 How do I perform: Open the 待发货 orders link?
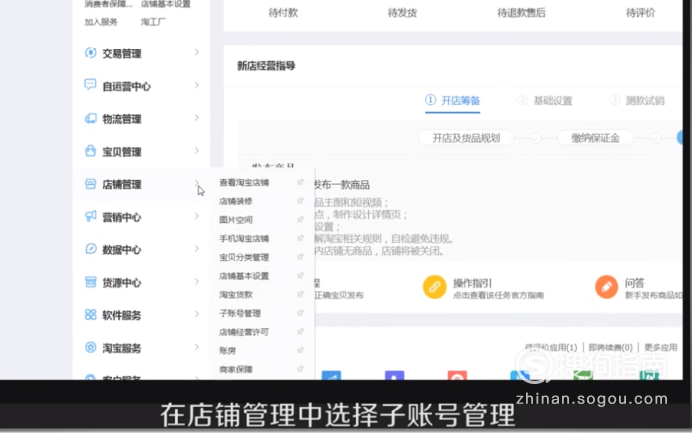[402, 13]
